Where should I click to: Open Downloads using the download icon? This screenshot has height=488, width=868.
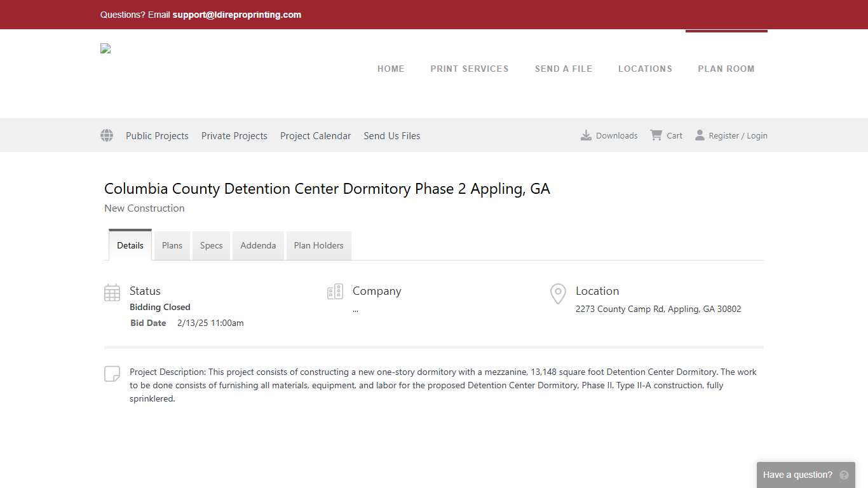(x=585, y=135)
